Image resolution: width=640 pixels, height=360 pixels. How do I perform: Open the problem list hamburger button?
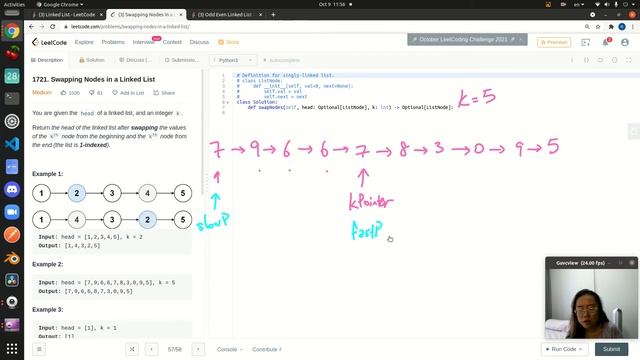[x=39, y=349]
